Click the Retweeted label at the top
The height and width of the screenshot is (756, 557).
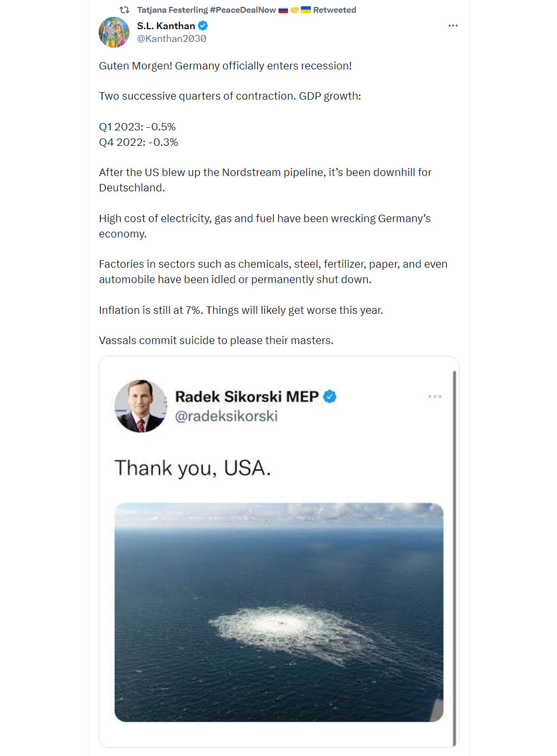335,10
